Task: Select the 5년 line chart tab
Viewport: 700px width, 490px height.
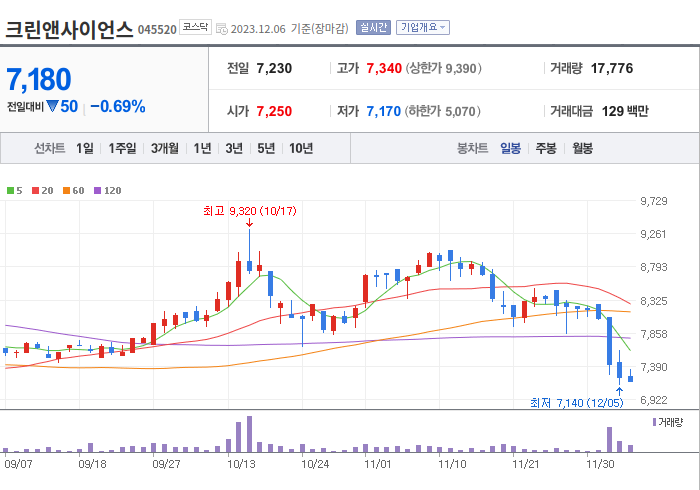Action: click(266, 148)
